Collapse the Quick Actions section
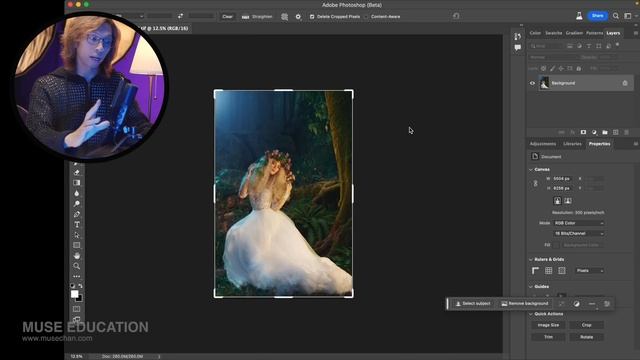Image resolution: width=640 pixels, height=360 pixels. coord(531,314)
